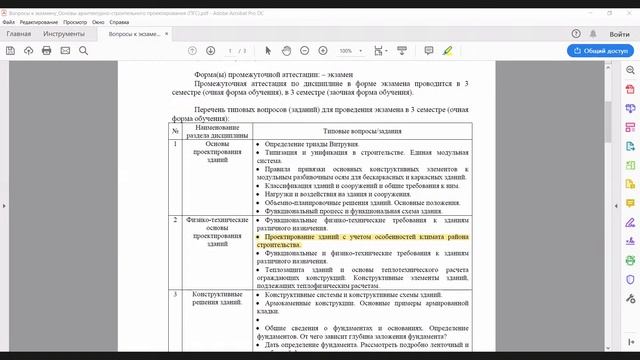The height and width of the screenshot is (360, 640).
Task: Open the Редактирование menu
Action: point(39,22)
